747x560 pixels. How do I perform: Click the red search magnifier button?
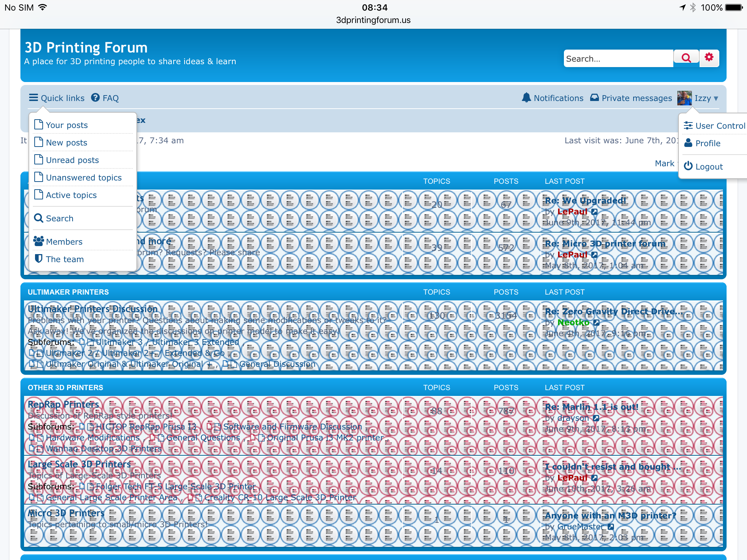686,58
